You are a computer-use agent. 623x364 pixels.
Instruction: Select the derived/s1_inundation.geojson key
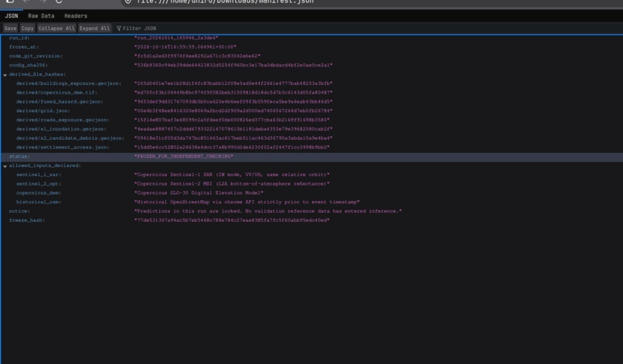(x=61, y=129)
